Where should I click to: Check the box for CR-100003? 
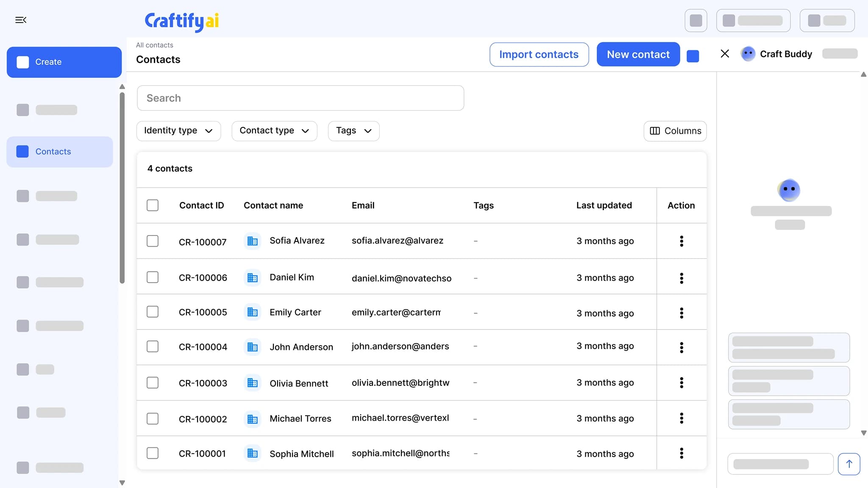153,383
